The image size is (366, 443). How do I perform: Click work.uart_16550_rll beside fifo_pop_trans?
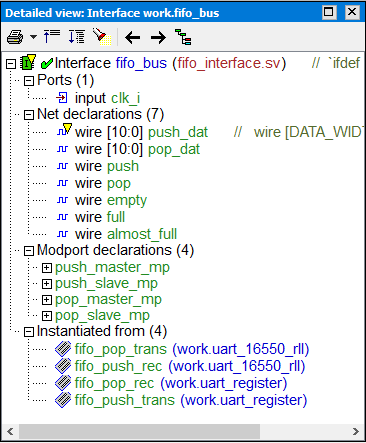tap(241, 349)
